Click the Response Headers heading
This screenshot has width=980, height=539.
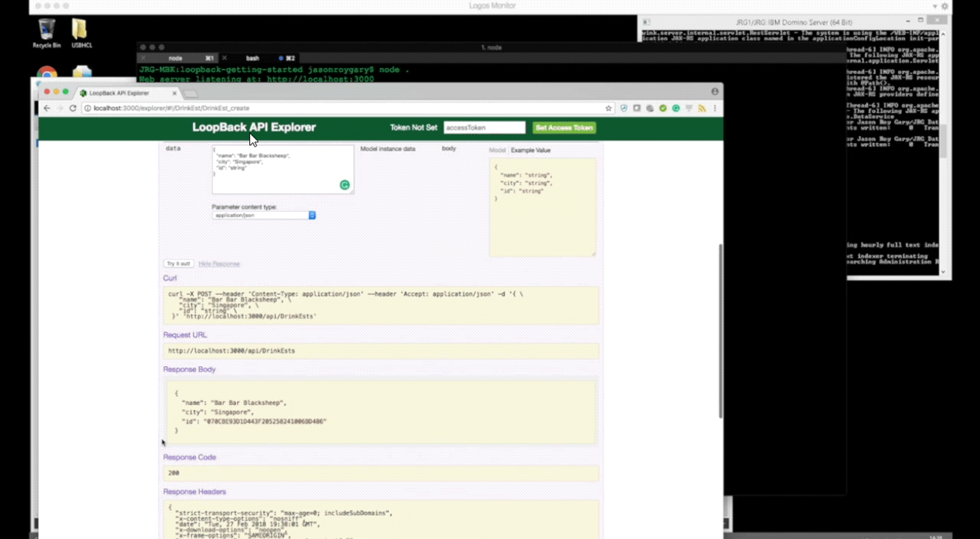[x=195, y=492]
